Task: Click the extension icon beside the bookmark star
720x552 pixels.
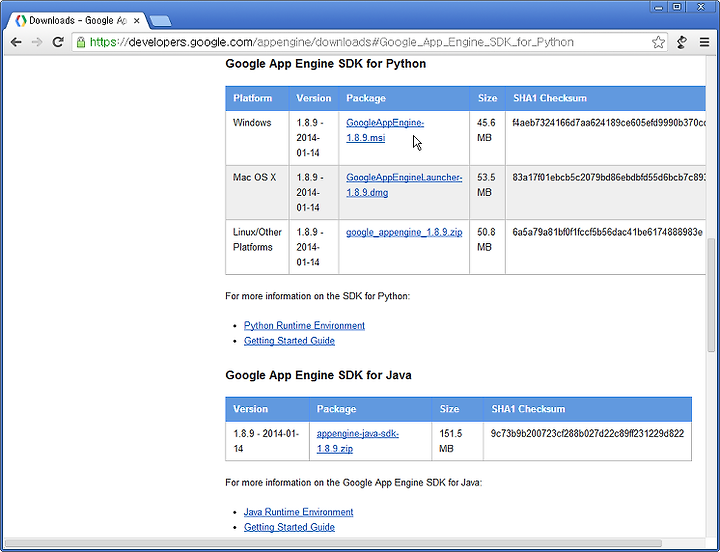Action: coord(682,42)
